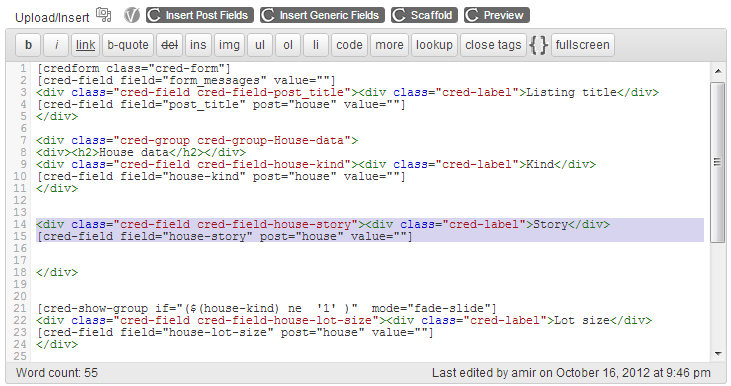
Task: Click the Word count: 55 status text
Action: pyautogui.click(x=57, y=373)
